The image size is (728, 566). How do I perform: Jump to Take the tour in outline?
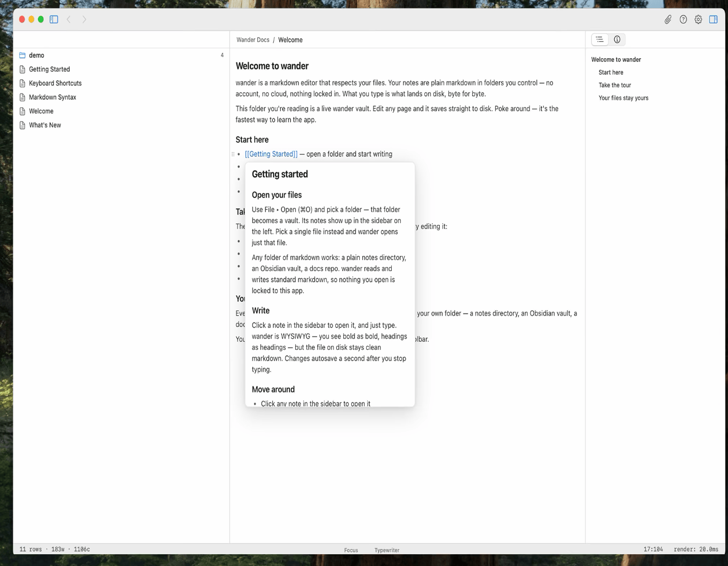pos(615,85)
